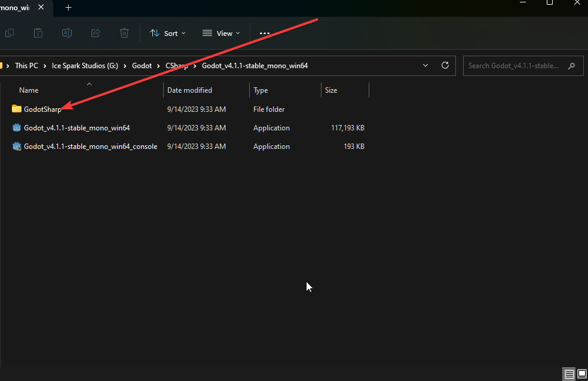Click GodotSharp date modified cell
Screen dimensions: 588x381
coord(197,109)
